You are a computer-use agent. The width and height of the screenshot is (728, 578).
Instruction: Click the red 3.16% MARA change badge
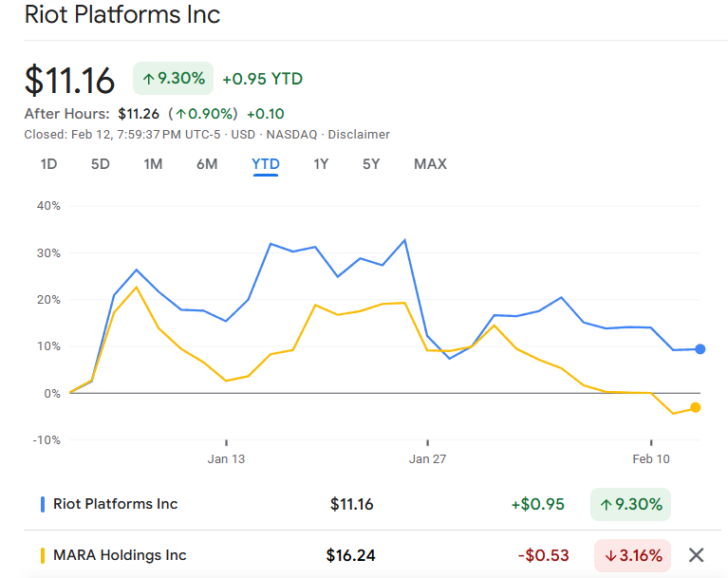coord(632,555)
